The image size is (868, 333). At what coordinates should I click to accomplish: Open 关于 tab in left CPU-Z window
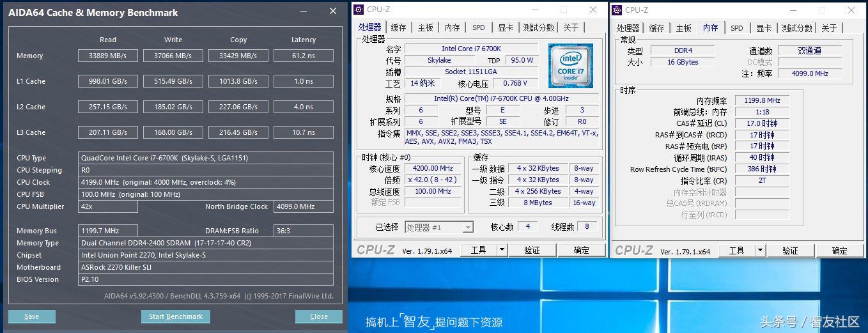click(x=571, y=27)
